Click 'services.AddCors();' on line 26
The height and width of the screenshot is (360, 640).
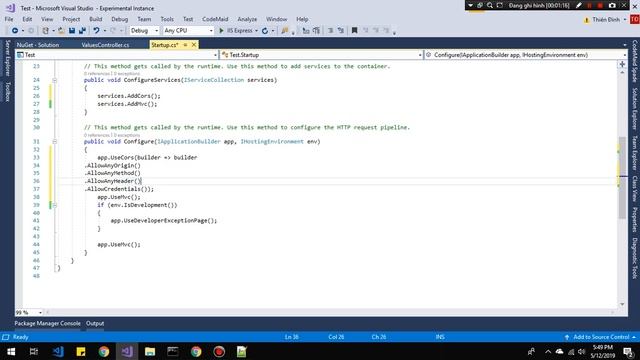click(129, 96)
